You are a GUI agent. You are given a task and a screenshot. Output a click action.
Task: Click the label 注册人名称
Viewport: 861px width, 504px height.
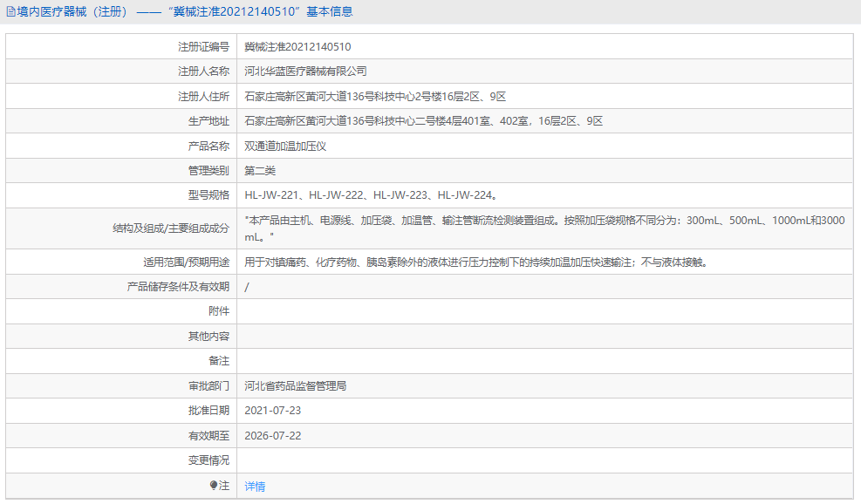pyautogui.click(x=203, y=72)
